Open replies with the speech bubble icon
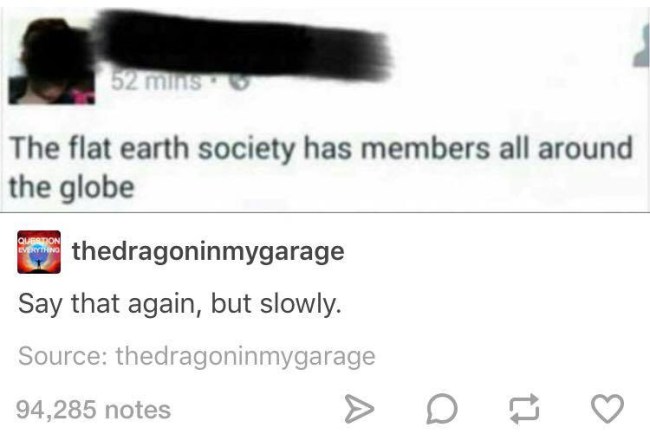 pyautogui.click(x=442, y=409)
